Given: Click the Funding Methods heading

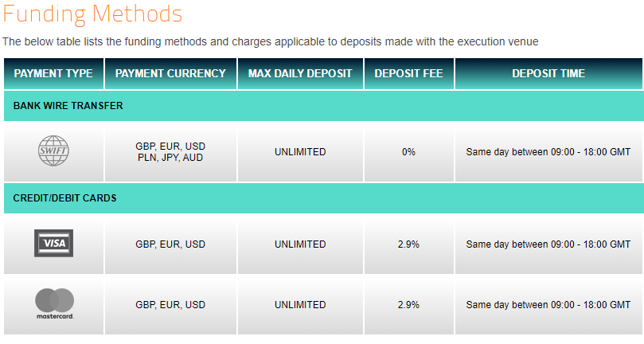Looking at the screenshot, I should (92, 14).
